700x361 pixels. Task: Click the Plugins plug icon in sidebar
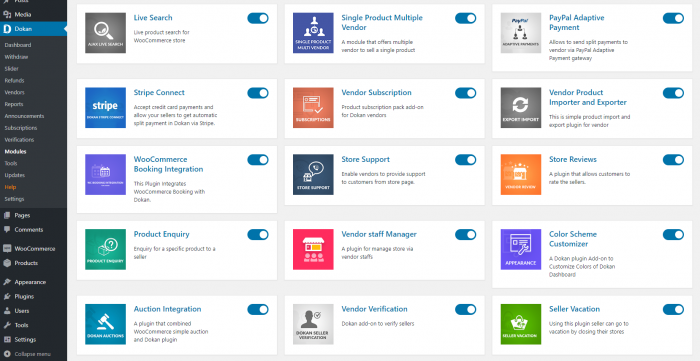click(x=7, y=296)
